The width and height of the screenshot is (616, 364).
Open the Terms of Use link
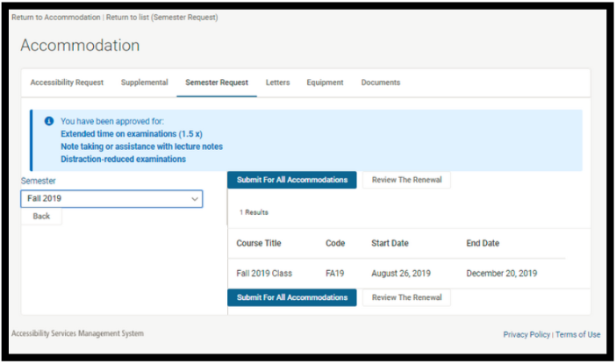point(577,335)
